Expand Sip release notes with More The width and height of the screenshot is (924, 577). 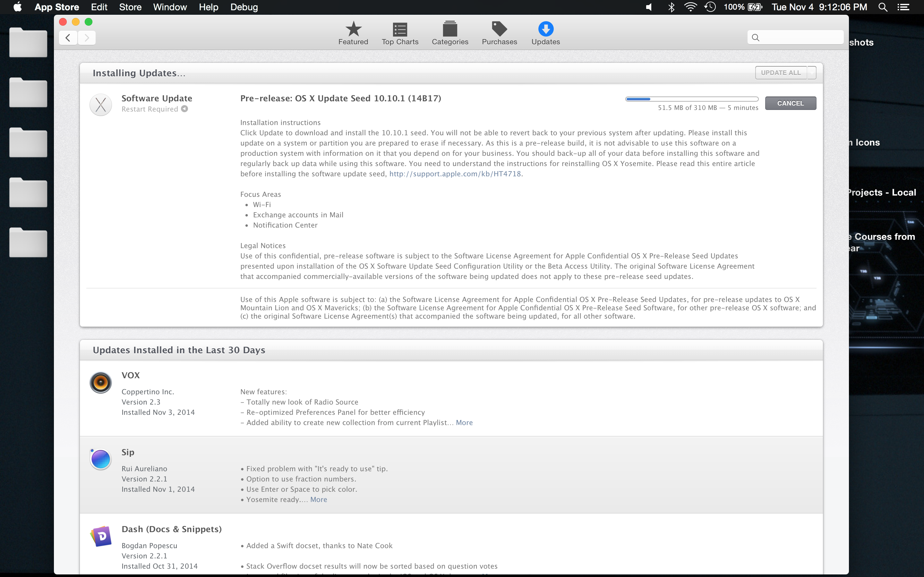pyautogui.click(x=319, y=499)
